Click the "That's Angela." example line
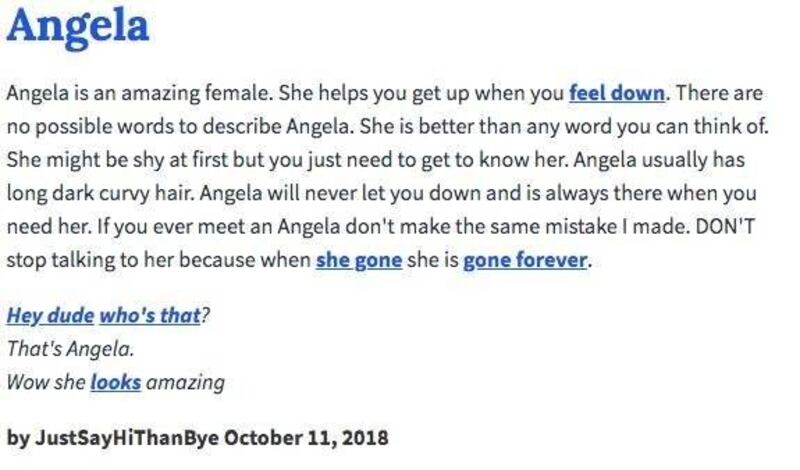This screenshot has height=470, width=800. pos(70,349)
